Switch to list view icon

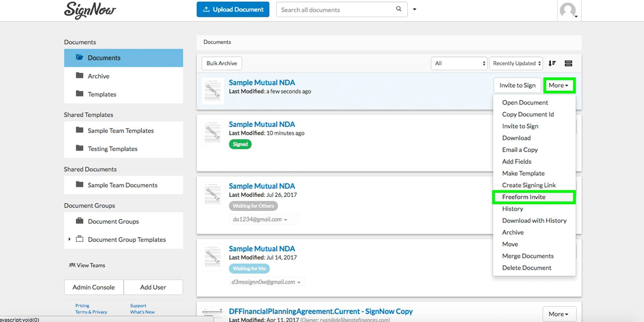tap(568, 63)
